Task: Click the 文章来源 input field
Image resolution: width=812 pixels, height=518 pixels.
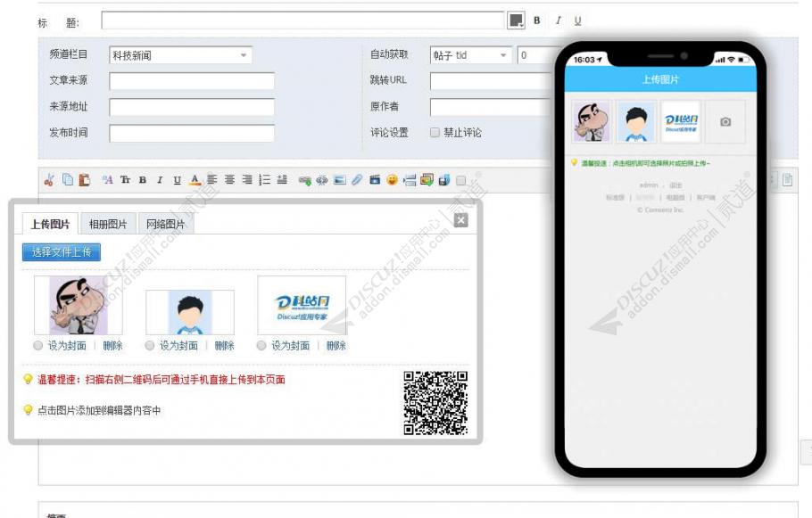Action: [x=192, y=81]
